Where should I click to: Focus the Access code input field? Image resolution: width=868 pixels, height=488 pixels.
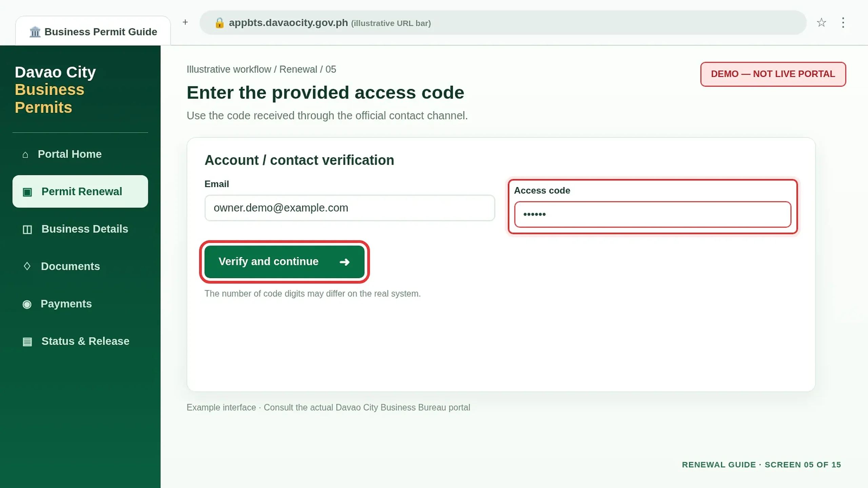(x=653, y=214)
